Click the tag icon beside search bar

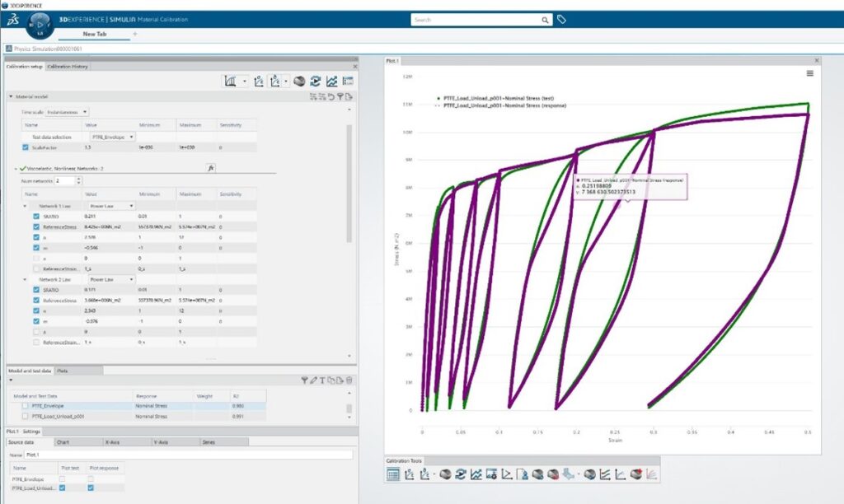coord(561,19)
